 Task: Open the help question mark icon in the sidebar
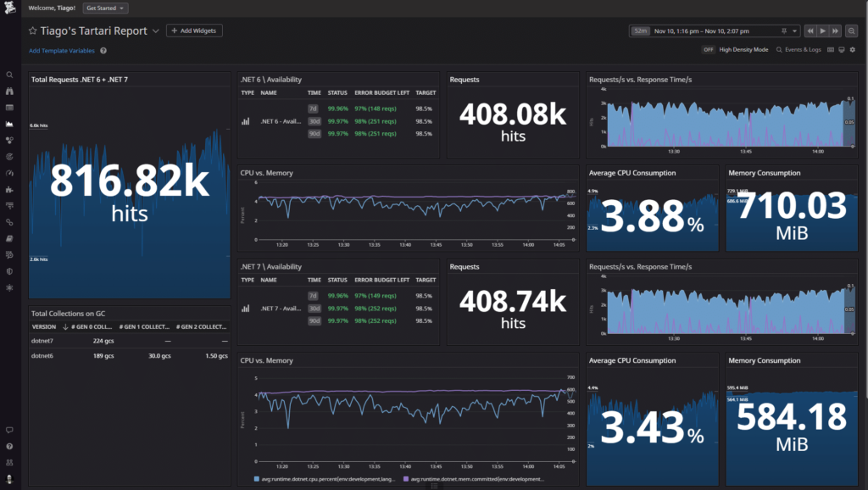(x=9, y=446)
